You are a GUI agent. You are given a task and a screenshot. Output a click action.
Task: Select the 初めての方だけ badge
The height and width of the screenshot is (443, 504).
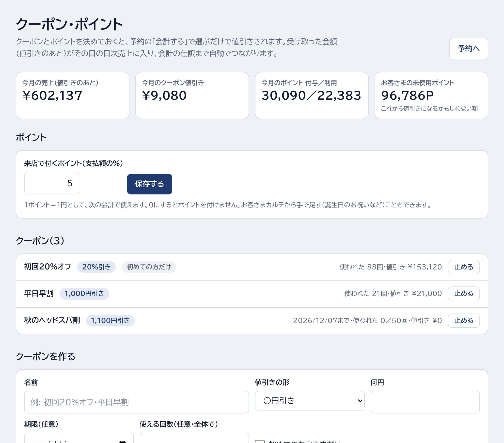[x=149, y=267]
